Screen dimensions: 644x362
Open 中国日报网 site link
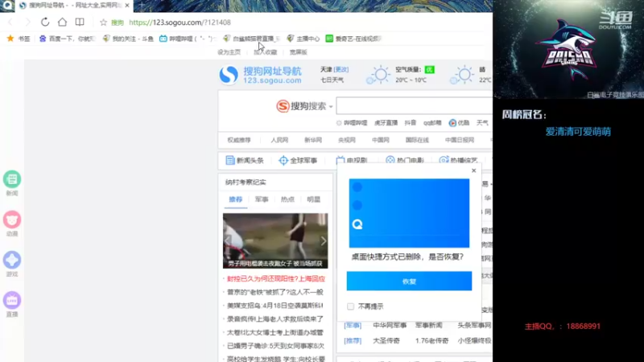click(x=460, y=140)
